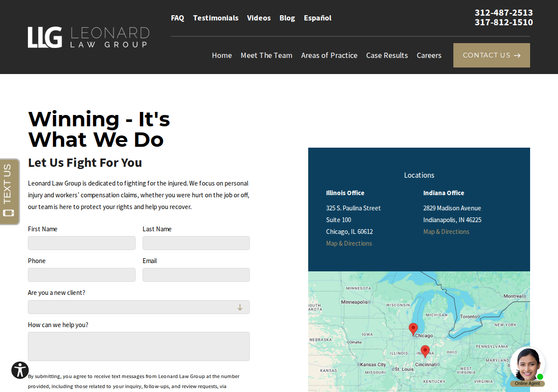Click the 'Indiana Office' heading
The height and width of the screenshot is (392, 558).
coord(444,193)
